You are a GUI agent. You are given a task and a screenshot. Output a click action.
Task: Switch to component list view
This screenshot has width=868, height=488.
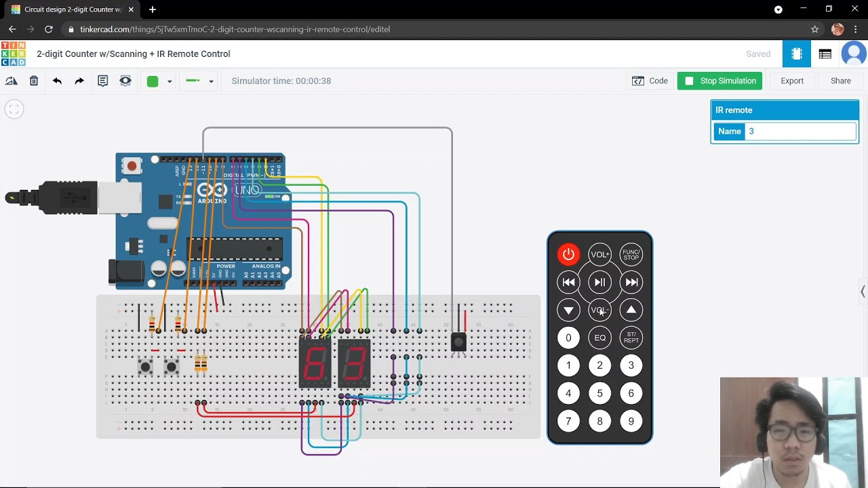click(x=825, y=54)
